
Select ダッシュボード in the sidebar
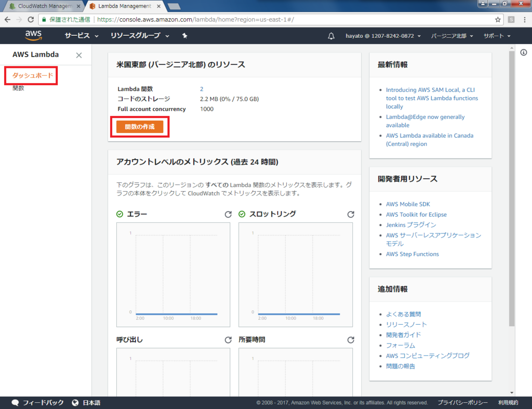point(33,75)
